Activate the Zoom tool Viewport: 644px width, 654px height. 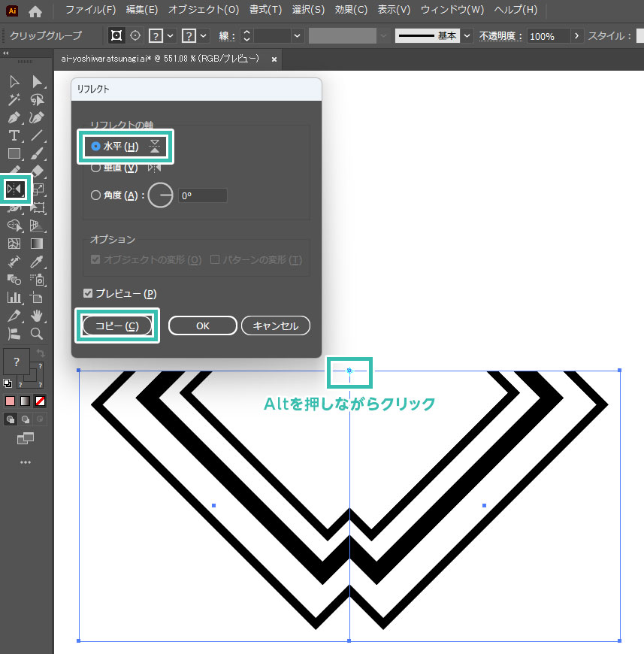coord(37,333)
